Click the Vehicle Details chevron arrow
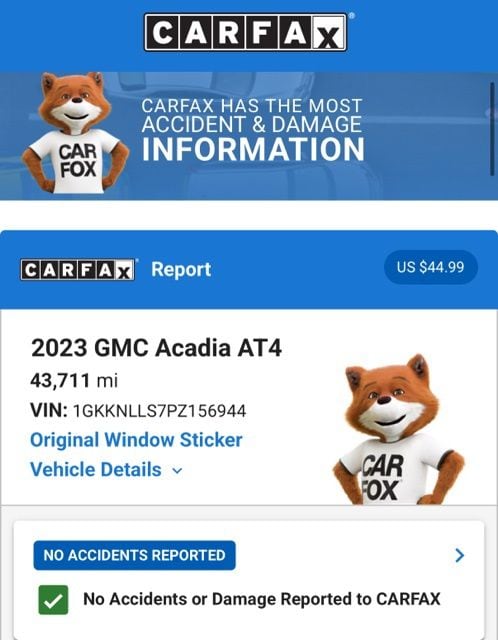 tap(177, 471)
